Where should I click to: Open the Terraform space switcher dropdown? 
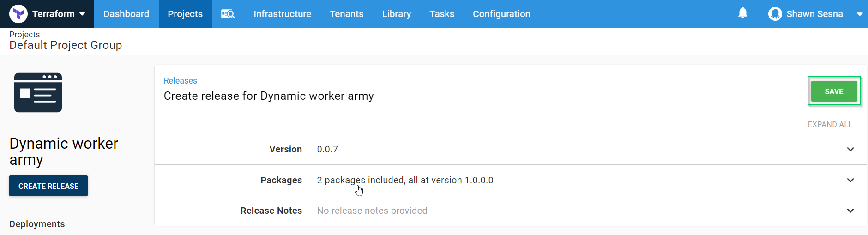point(82,14)
